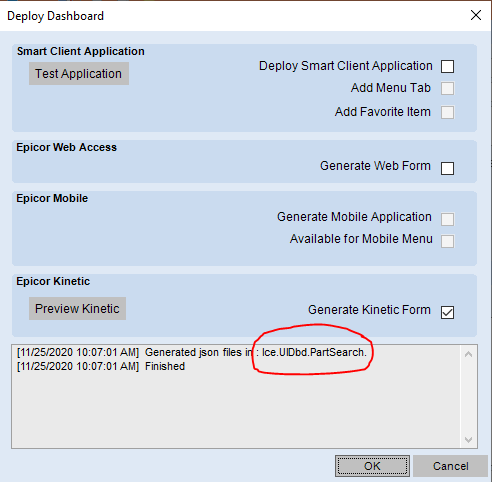Toggle Available for Mobile Menu checkbox
The image size is (492, 482).
point(447,241)
